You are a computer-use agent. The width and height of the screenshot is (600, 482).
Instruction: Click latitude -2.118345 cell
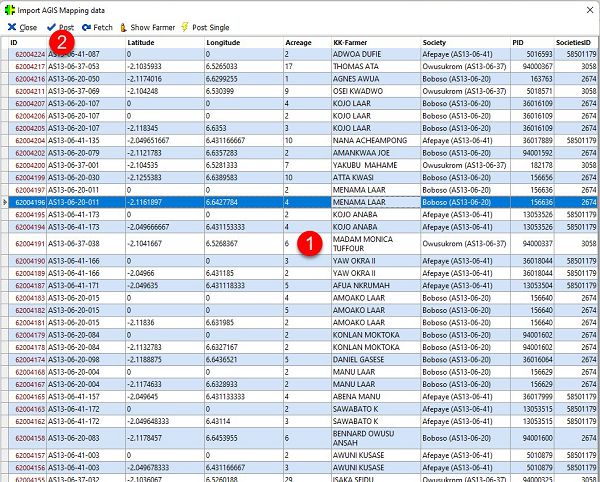[x=165, y=128]
